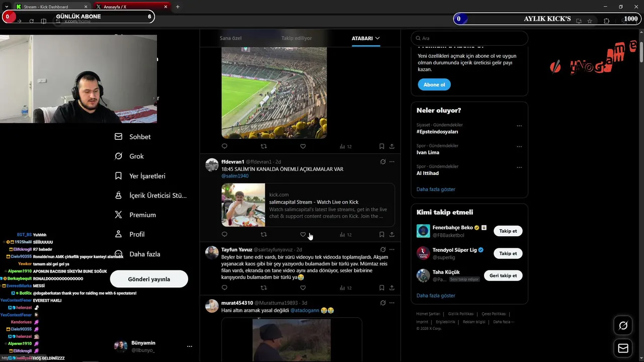This screenshot has width=644, height=362.
Task: Open Grok icon on murat454310's post
Action: [383, 303]
